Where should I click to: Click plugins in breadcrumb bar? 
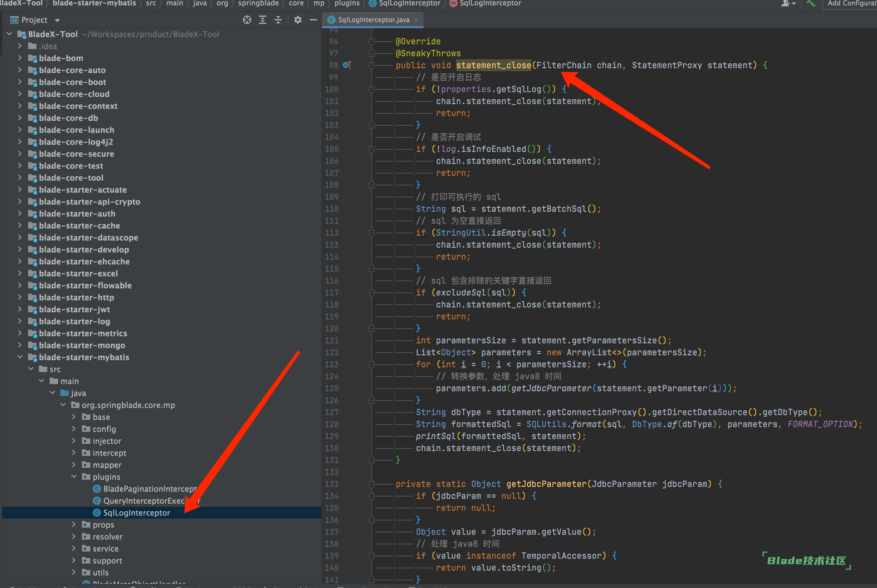(x=347, y=3)
